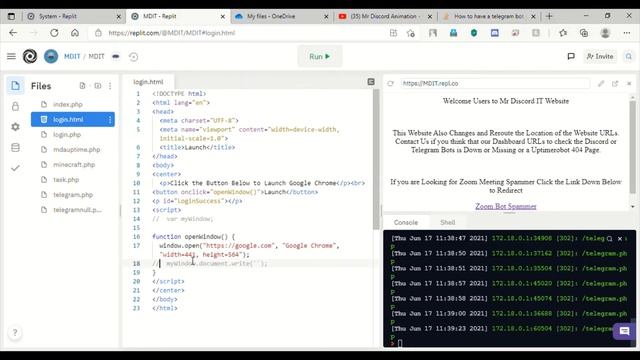Open minecraft.php in the file list

[x=74, y=165]
